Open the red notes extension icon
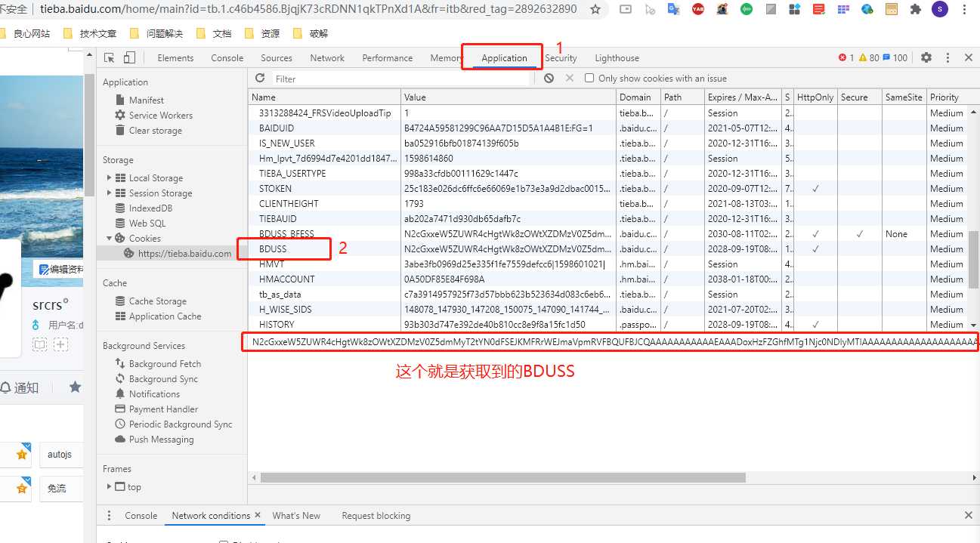 (818, 10)
